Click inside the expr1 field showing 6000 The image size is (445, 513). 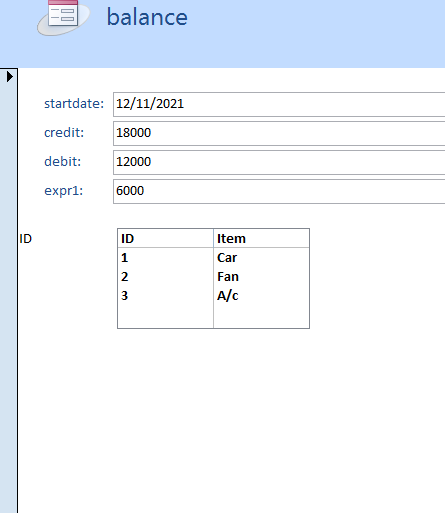(279, 191)
